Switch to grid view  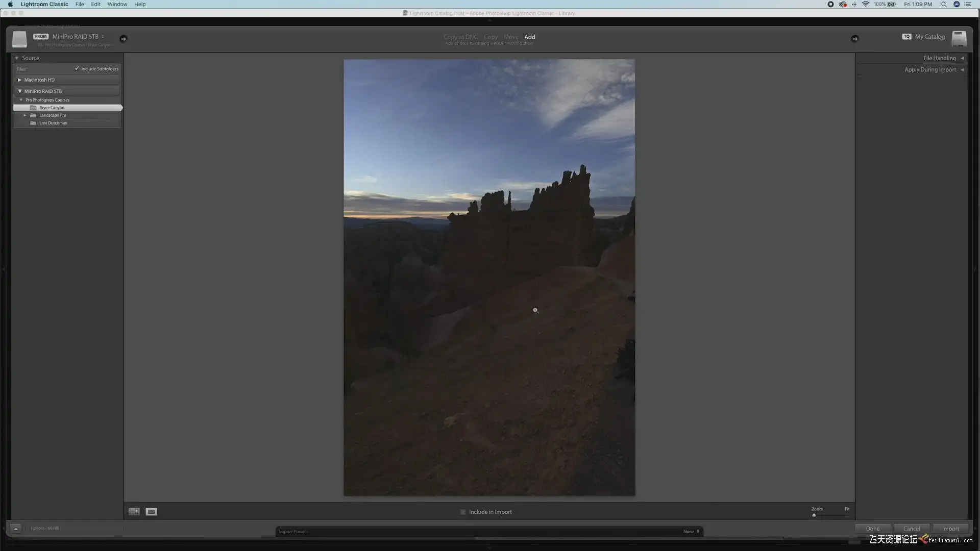coord(134,512)
